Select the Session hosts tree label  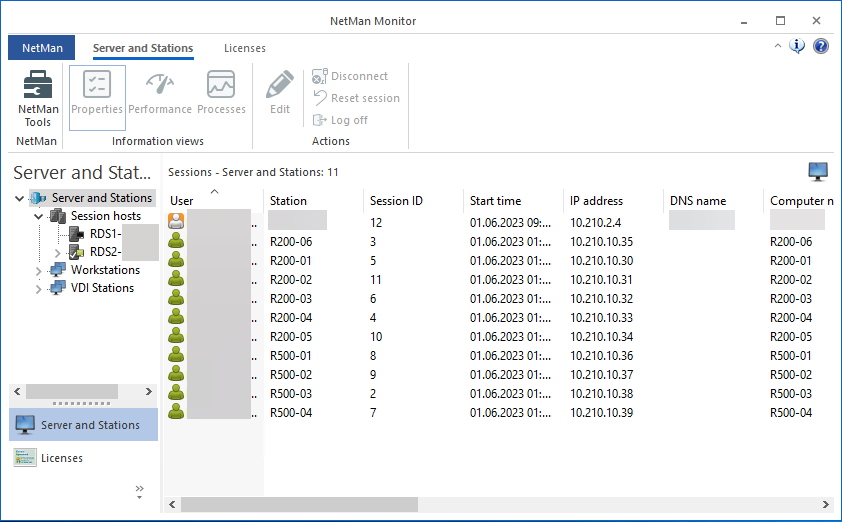click(x=106, y=216)
